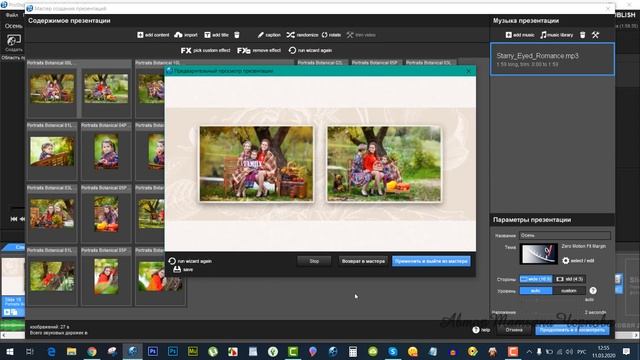640x360 pixels.
Task: Click run wizard again in the content toolbar
Action: coord(310,51)
